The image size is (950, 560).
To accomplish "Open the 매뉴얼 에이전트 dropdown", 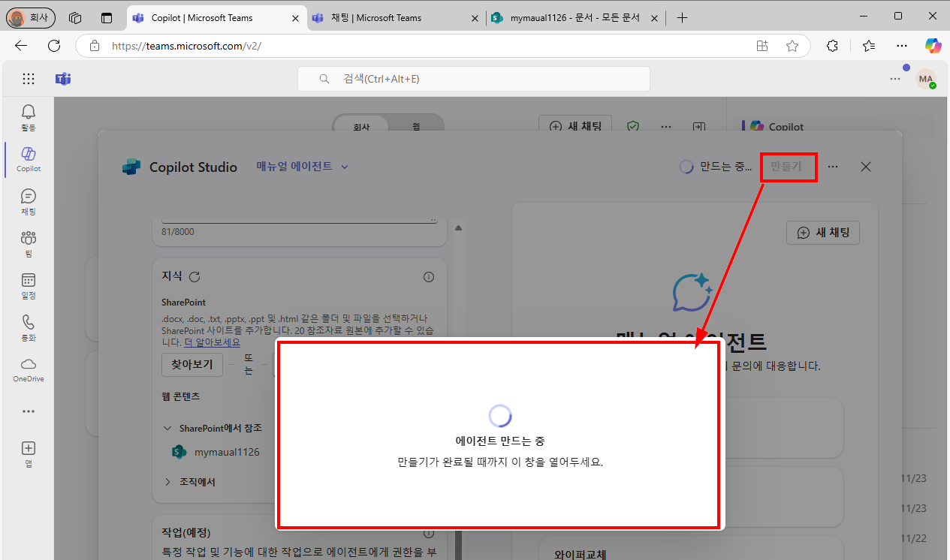I will 302,167.
